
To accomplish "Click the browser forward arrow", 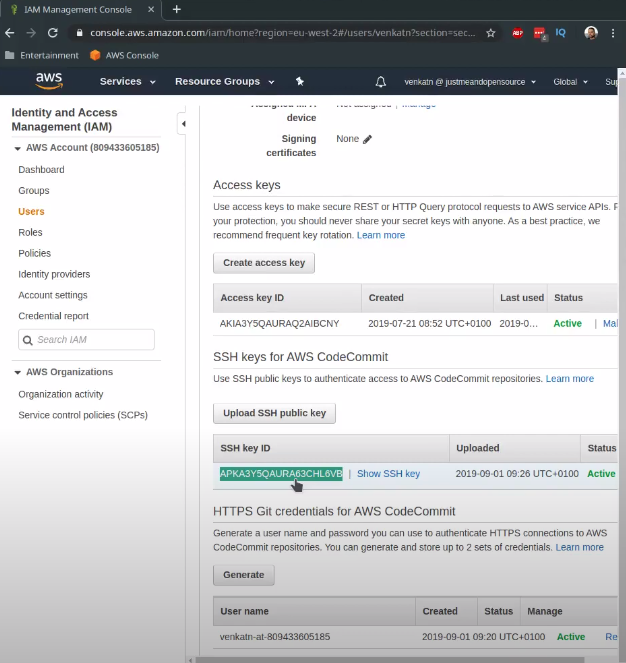I will tap(31, 33).
